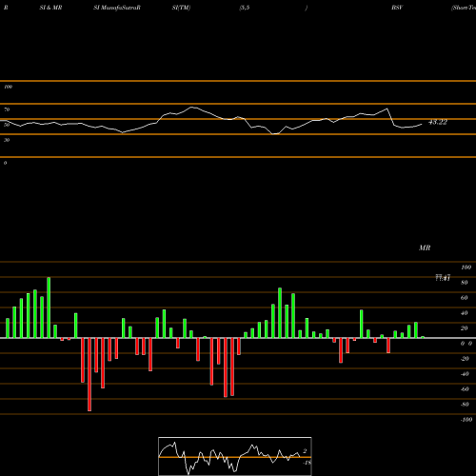Viewport: 476px width, 476px height.
Task: Click the MR value label beside axis 80
Action: pyautogui.click(x=443, y=278)
